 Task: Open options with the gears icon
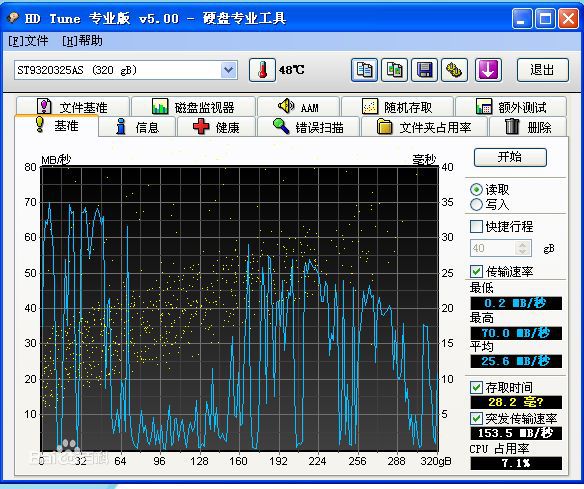[454, 70]
